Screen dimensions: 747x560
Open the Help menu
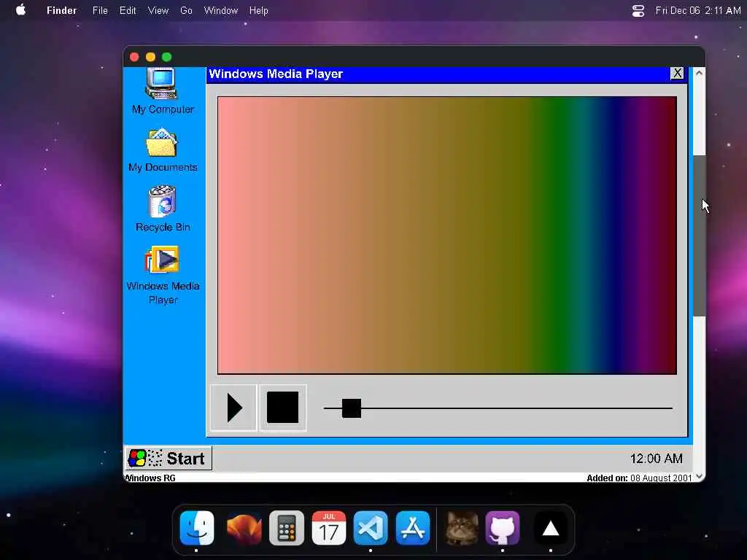point(259,10)
